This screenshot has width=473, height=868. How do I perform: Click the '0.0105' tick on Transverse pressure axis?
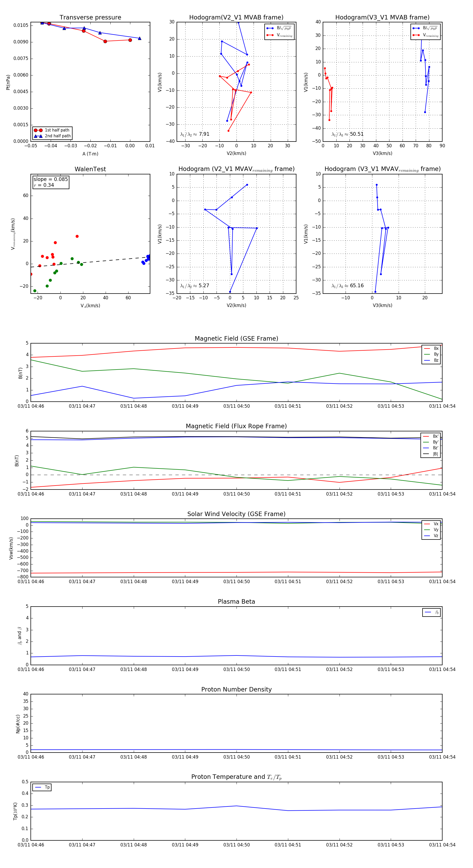click(x=20, y=25)
